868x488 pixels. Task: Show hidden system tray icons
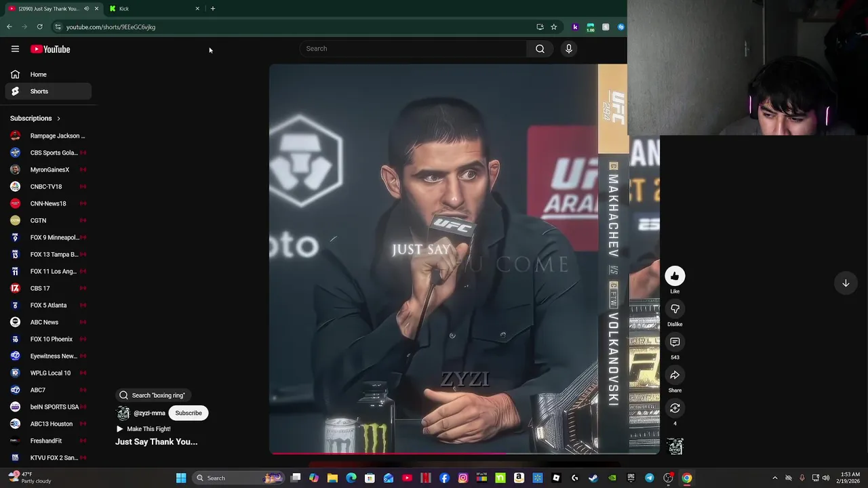pos(775,478)
